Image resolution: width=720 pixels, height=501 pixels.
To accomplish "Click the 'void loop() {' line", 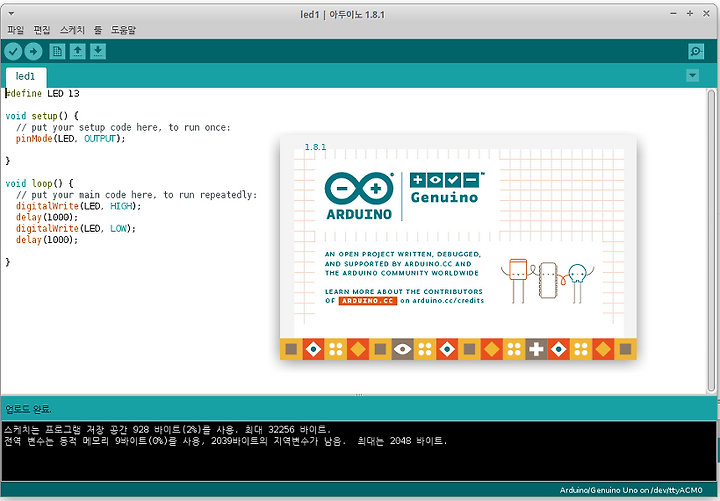I will (39, 184).
